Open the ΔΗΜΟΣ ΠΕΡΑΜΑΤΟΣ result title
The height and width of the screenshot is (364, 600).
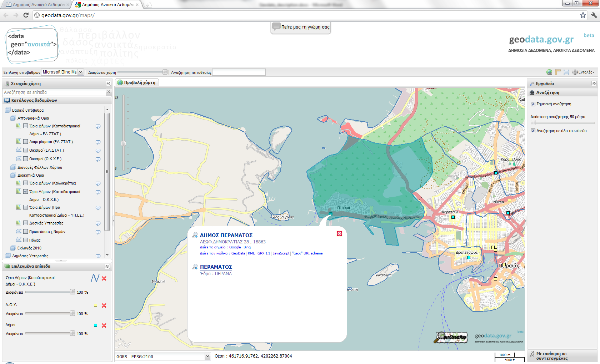pos(226,235)
